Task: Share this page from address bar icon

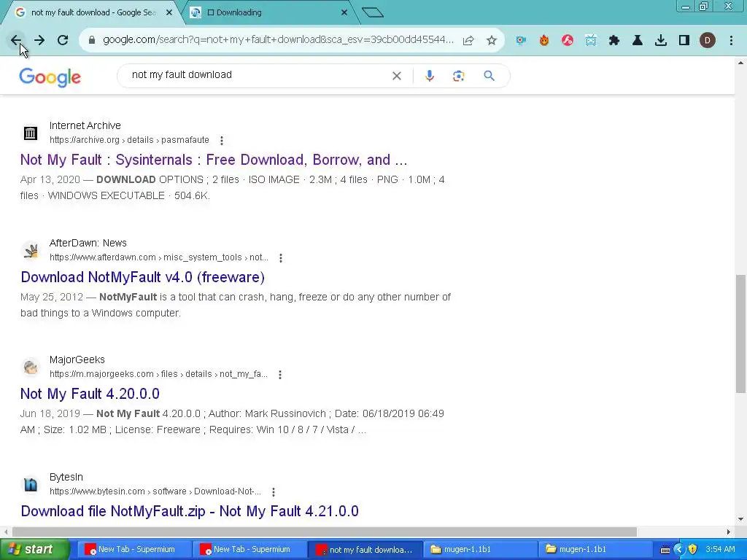Action: coord(468,41)
